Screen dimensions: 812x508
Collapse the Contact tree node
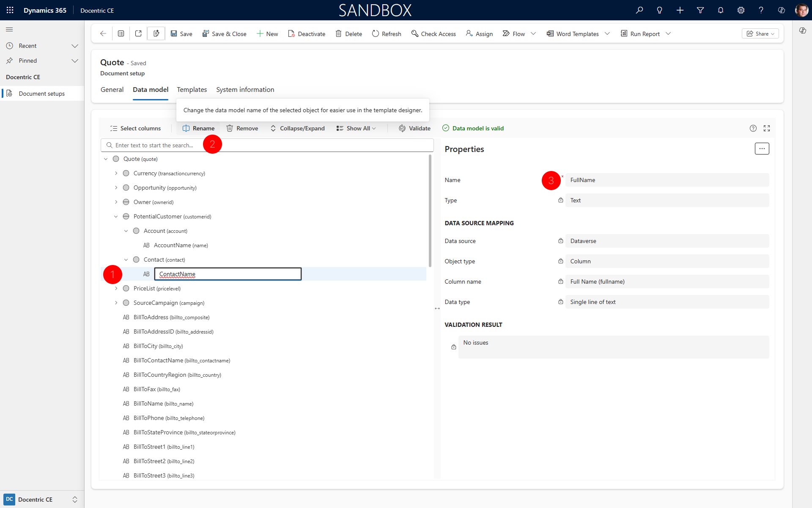pyautogui.click(x=126, y=260)
